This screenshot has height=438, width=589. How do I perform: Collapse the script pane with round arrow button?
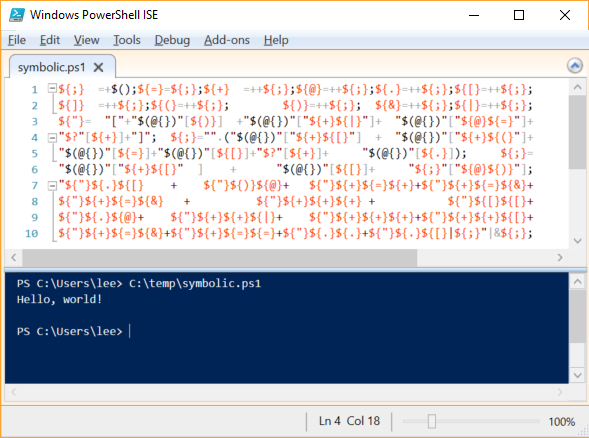[574, 66]
